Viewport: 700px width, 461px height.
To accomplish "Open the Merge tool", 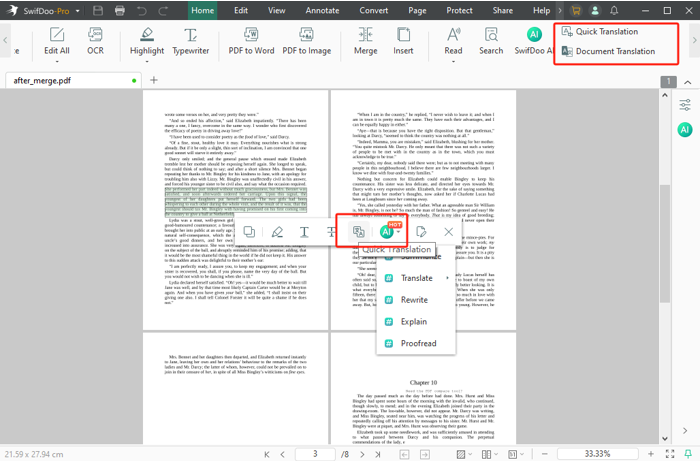I will click(366, 41).
